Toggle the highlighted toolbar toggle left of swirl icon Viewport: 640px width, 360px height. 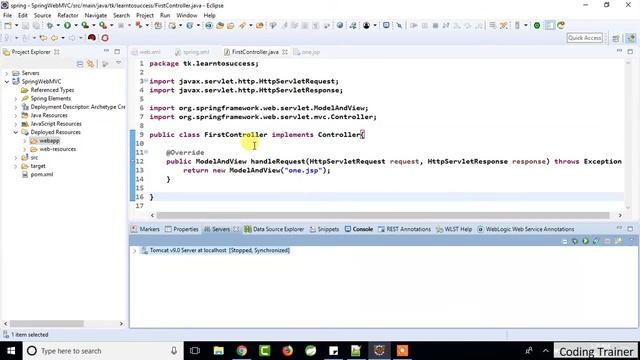[x=550, y=25]
